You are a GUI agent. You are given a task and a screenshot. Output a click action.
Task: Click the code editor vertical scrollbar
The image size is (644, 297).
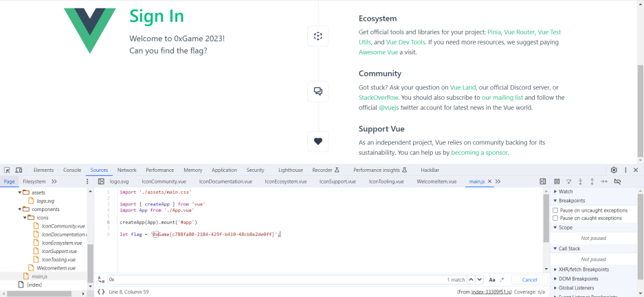click(x=546, y=218)
